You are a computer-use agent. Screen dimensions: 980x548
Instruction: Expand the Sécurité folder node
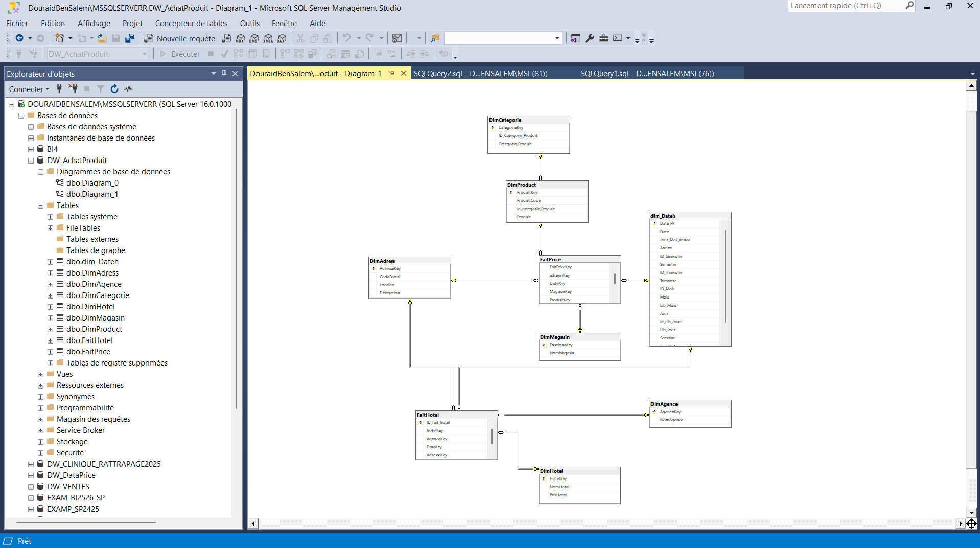pyautogui.click(x=40, y=453)
